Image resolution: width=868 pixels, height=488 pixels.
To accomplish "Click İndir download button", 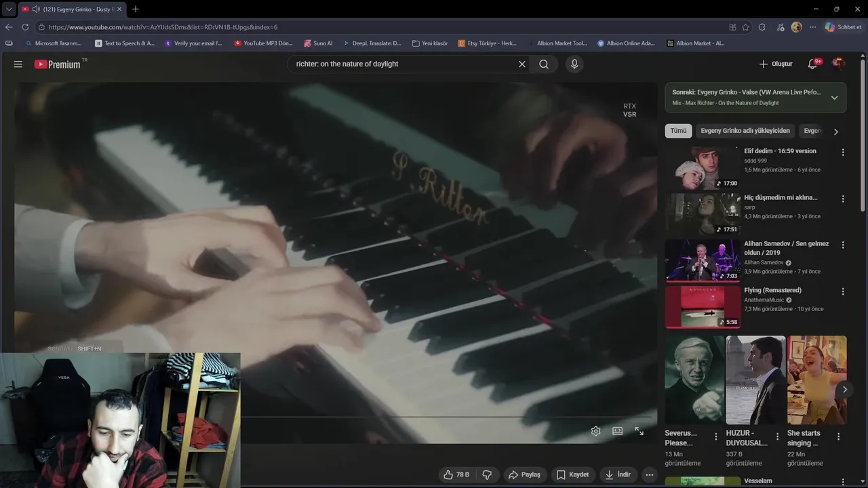I will (x=618, y=474).
